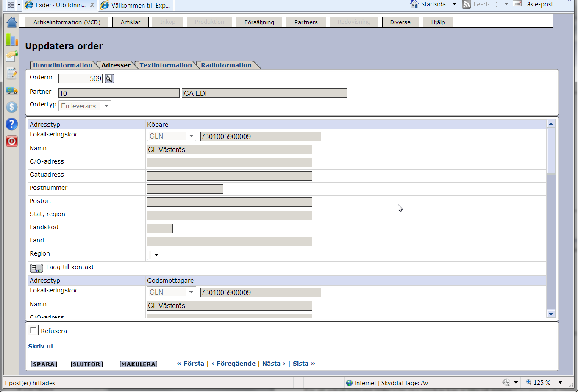This screenshot has width=578, height=392.
Task: Open the dollar sign sidebar icon
Action: pos(12,107)
